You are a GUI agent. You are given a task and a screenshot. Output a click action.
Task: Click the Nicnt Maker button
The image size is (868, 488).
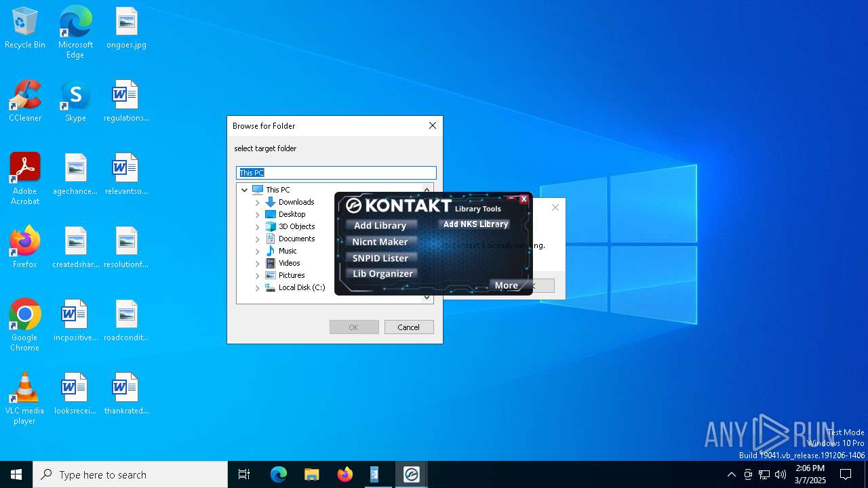coord(380,241)
